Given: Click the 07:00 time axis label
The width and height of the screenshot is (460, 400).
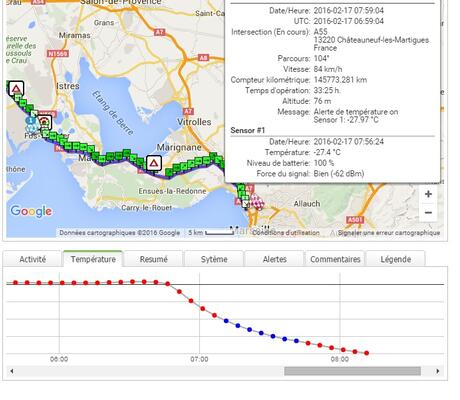Looking at the screenshot, I should 199,359.
